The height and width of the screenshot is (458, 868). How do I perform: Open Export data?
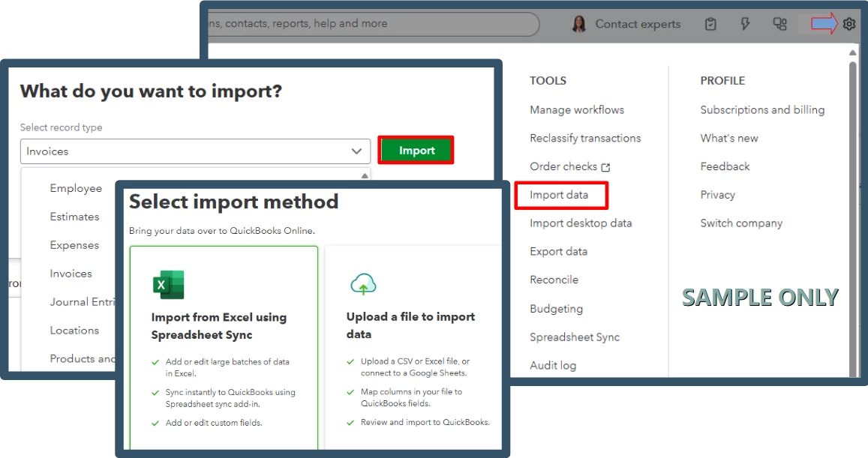coord(559,251)
